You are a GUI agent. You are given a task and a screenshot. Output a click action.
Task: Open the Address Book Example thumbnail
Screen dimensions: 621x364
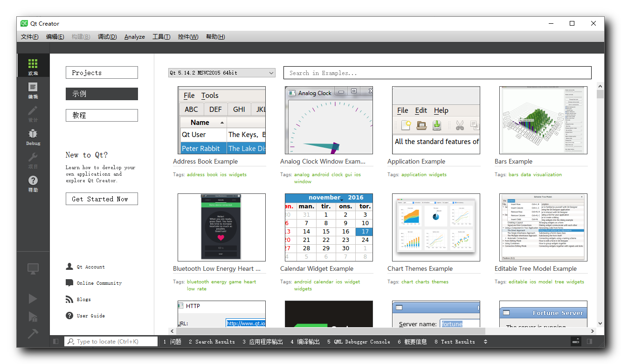[221, 120]
